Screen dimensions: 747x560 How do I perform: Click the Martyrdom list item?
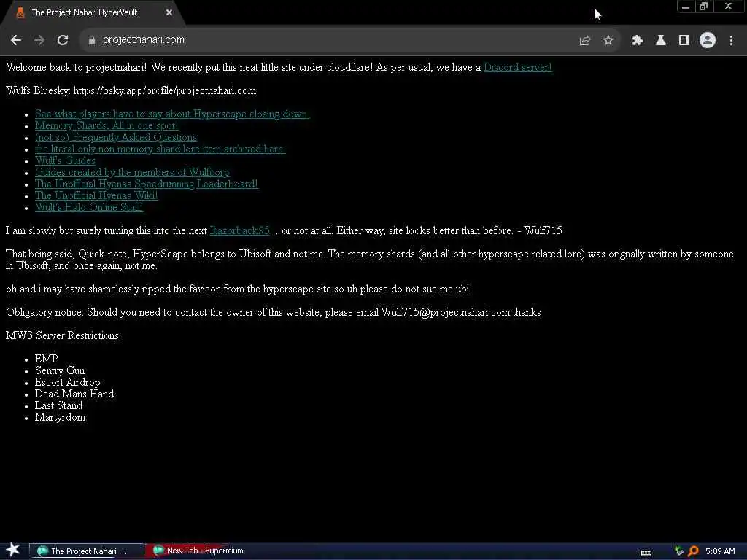[x=60, y=417]
